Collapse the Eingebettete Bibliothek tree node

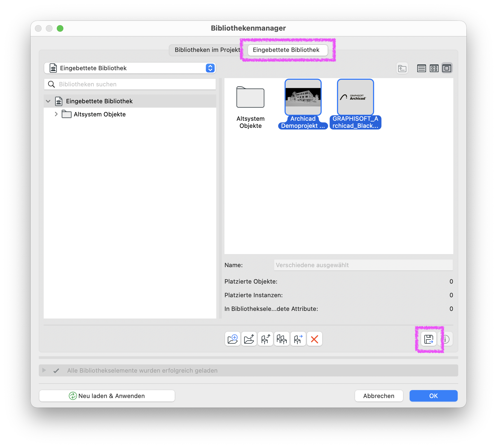point(48,101)
